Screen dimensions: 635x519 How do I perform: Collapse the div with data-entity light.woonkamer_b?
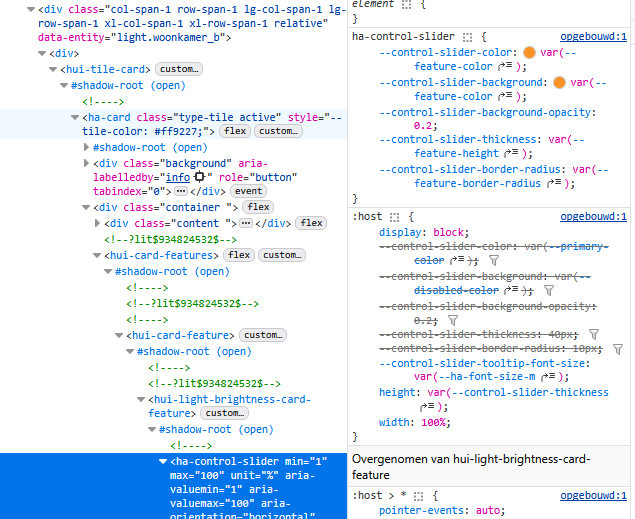31,9
